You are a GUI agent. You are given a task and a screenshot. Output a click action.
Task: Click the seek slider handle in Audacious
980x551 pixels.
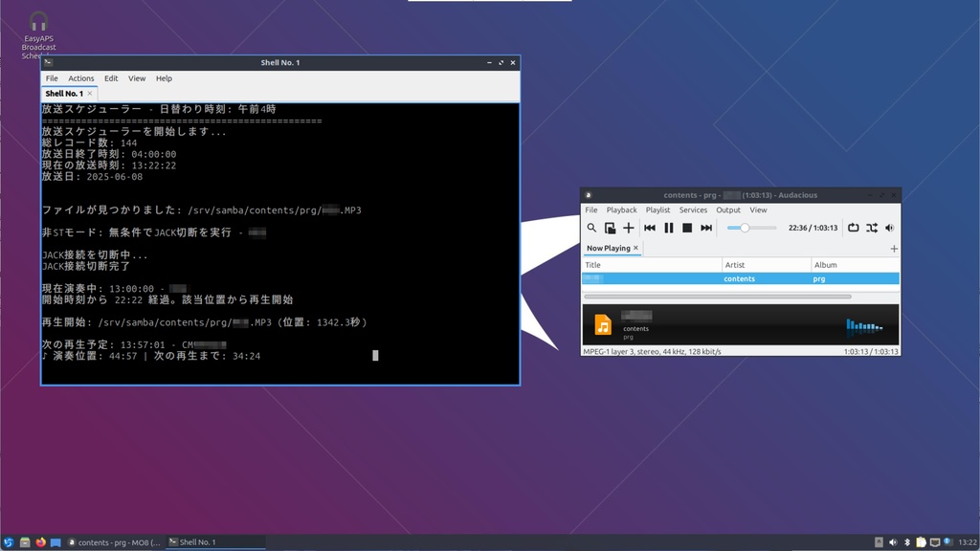[745, 228]
